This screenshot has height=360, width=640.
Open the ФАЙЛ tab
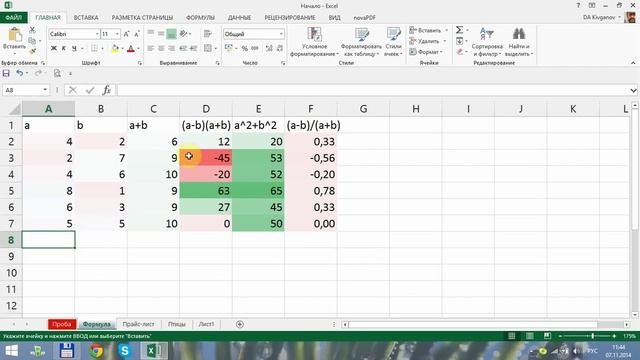click(x=13, y=18)
